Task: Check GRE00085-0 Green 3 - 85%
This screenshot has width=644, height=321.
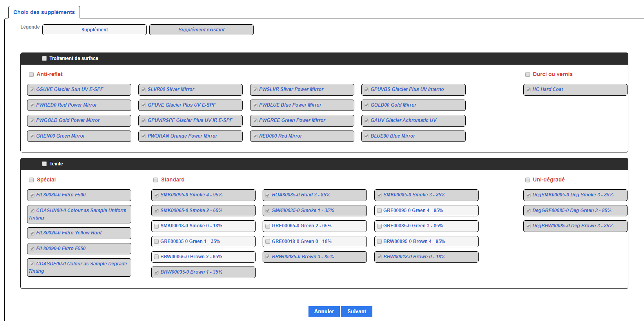Action: click(379, 226)
